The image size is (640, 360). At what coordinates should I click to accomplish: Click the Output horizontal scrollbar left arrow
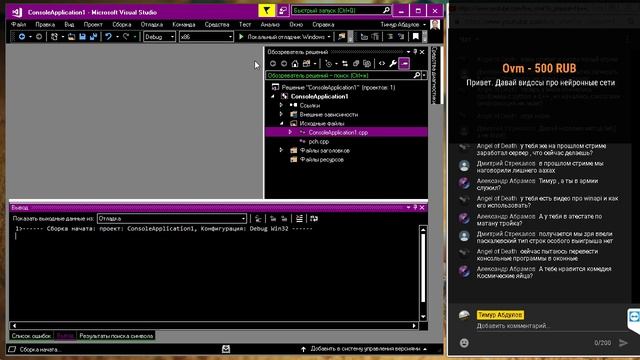click(15, 326)
